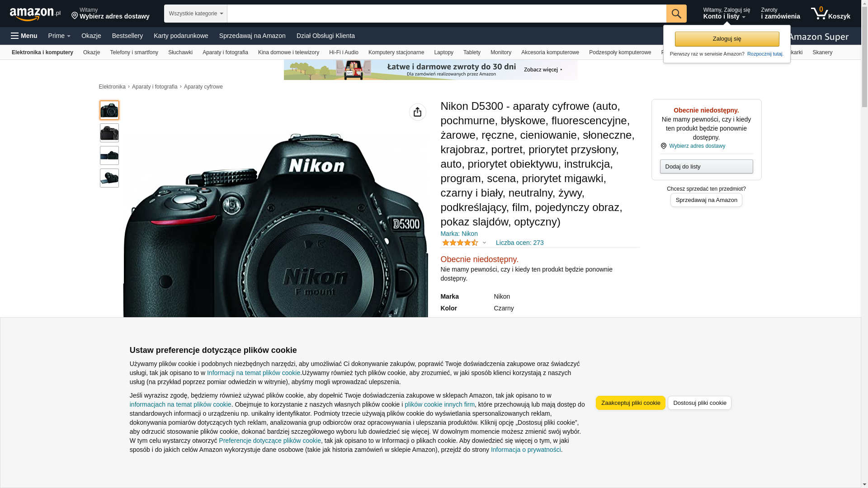Expand Wszystkie kategorie search dropdown
868x488 pixels.
click(195, 14)
